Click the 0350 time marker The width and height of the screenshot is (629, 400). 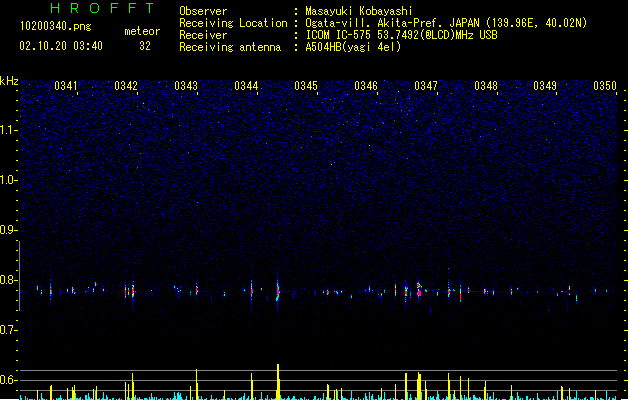pos(605,85)
